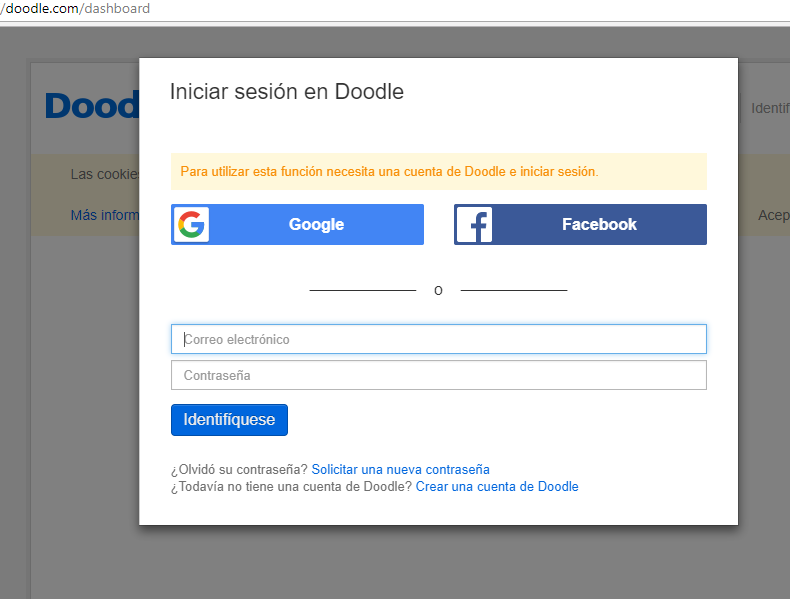Click Más información cookie link in background
This screenshot has height=599, width=790.
tap(105, 215)
